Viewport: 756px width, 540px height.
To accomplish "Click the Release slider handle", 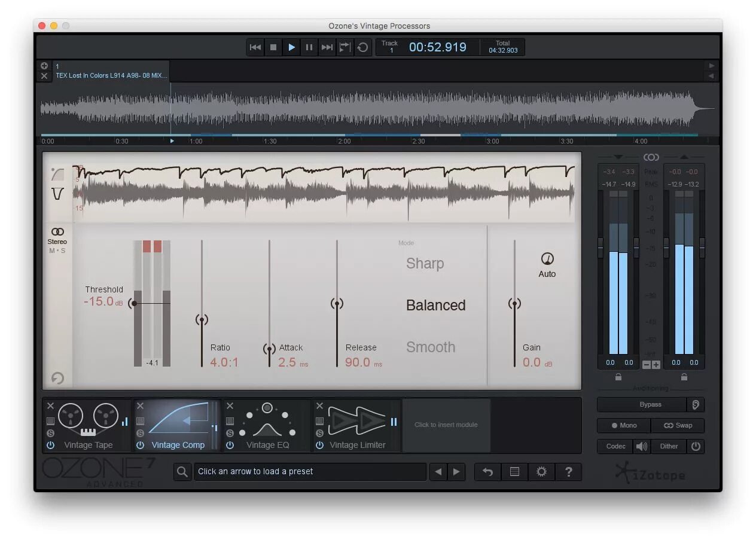I will tap(337, 304).
